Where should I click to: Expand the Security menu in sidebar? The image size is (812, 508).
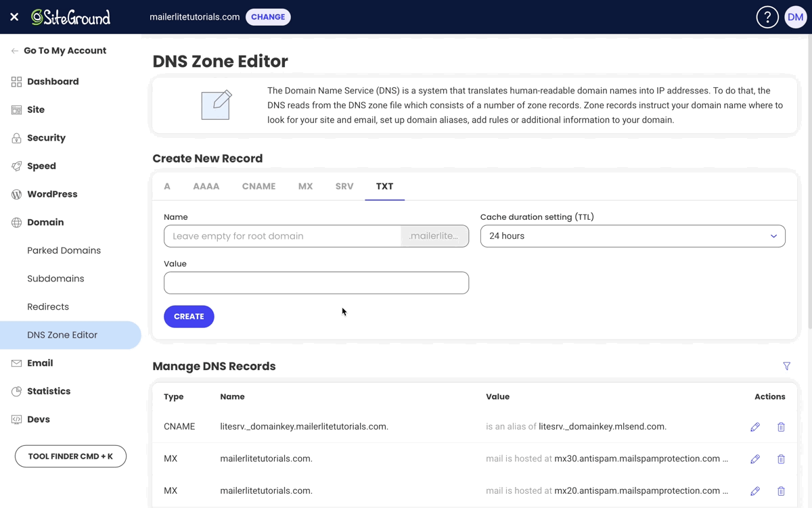coord(46,138)
